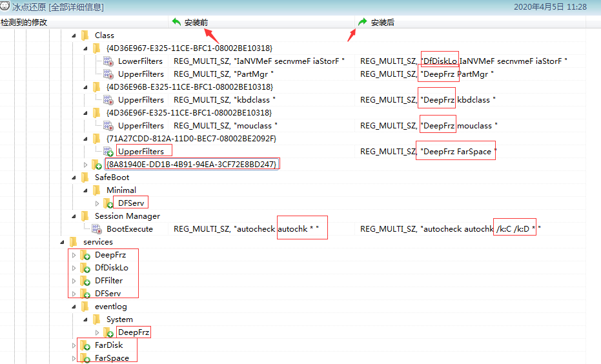Expand the {8A81940E-DD1B-4B91-94EA-3CF72E8BD247} node
The image size is (601, 364).
click(x=85, y=165)
